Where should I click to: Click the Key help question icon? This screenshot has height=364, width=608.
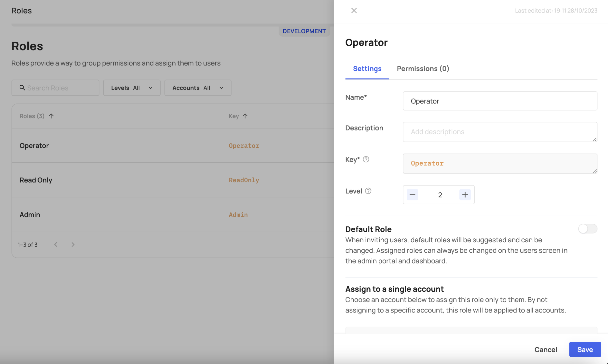click(366, 159)
